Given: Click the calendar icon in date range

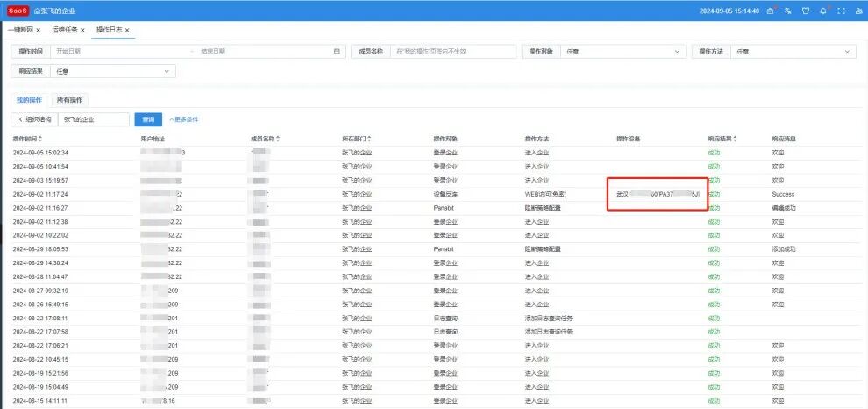Looking at the screenshot, I should pos(337,52).
